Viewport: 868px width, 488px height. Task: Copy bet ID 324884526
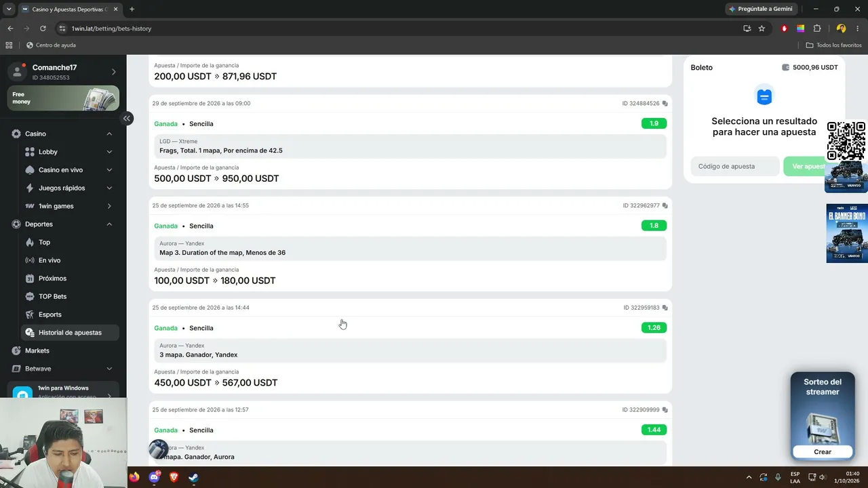coord(665,104)
